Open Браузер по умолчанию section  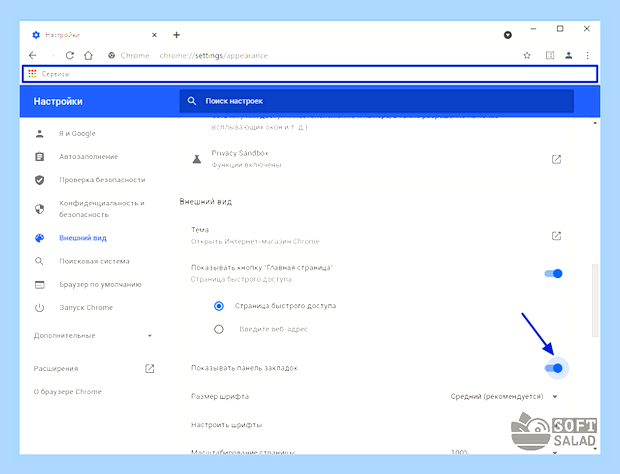[x=100, y=285]
